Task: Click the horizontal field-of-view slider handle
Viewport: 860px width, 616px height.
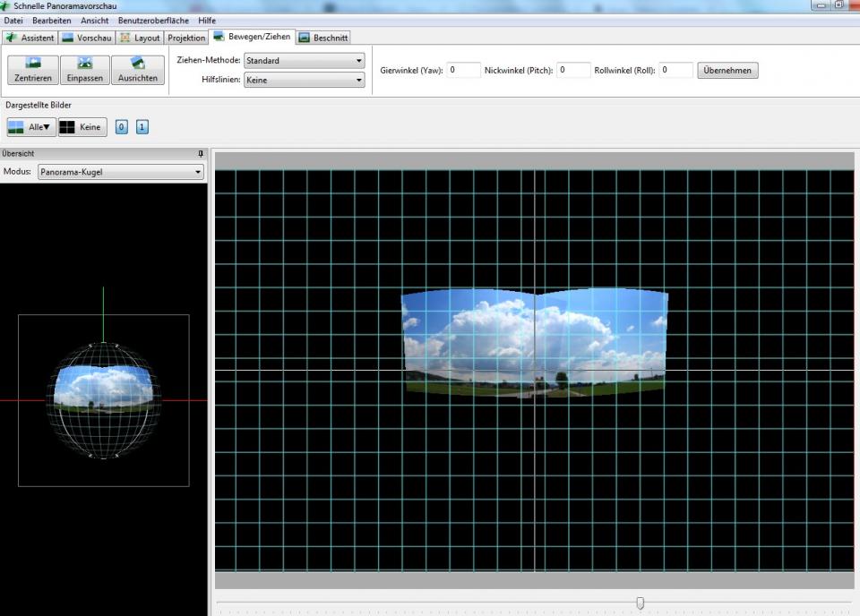Action: coord(640,603)
